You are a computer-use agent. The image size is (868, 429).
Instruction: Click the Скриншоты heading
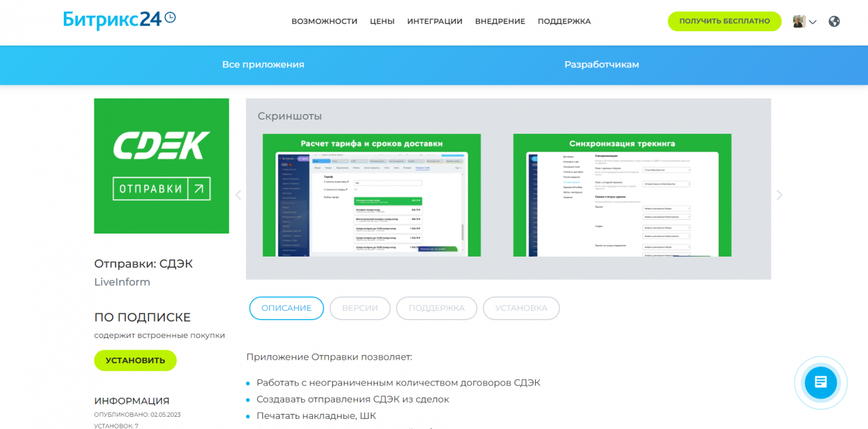[x=290, y=116]
